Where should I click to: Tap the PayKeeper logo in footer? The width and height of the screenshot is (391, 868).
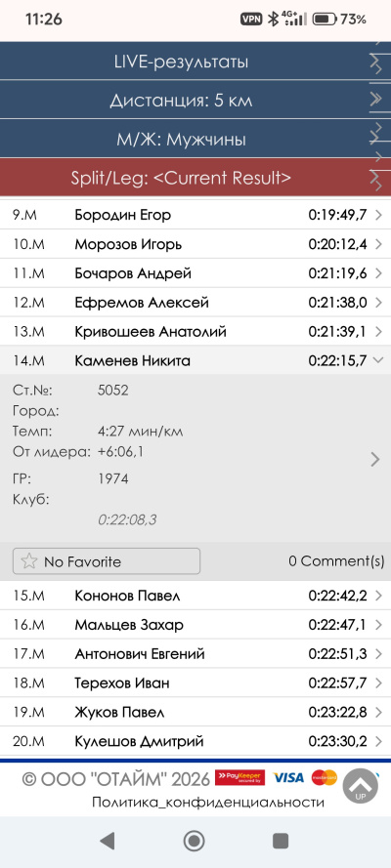coord(239,778)
